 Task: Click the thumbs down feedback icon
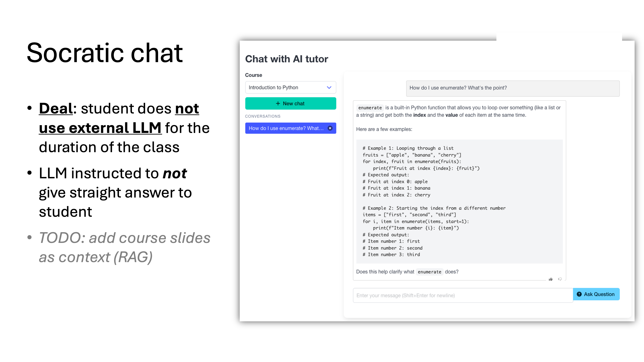tap(560, 279)
